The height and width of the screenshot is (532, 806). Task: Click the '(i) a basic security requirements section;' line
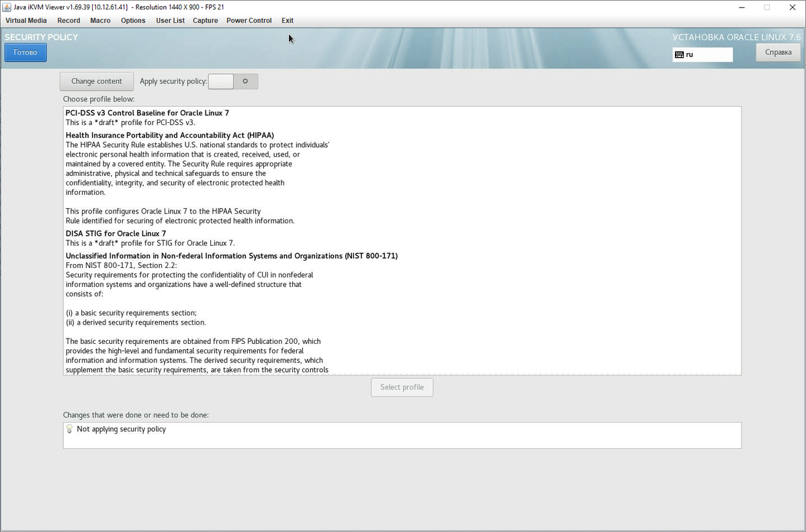pyautogui.click(x=131, y=313)
